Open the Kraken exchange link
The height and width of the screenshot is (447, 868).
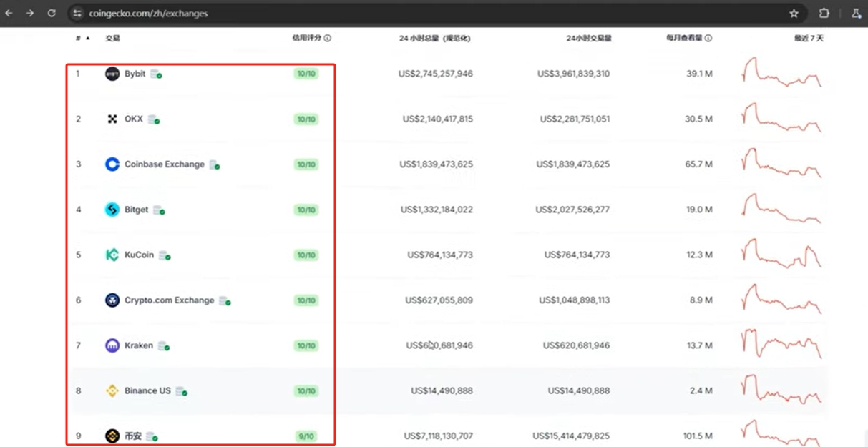click(139, 345)
